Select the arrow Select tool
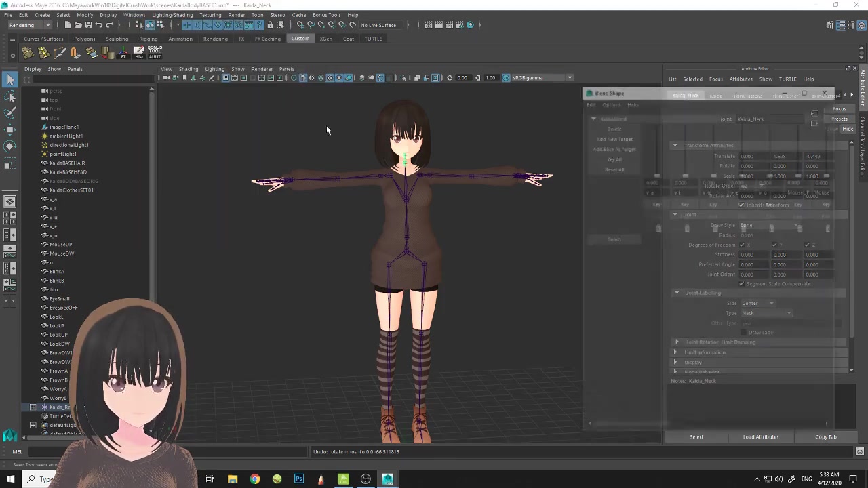The image size is (868, 488). [x=9, y=80]
